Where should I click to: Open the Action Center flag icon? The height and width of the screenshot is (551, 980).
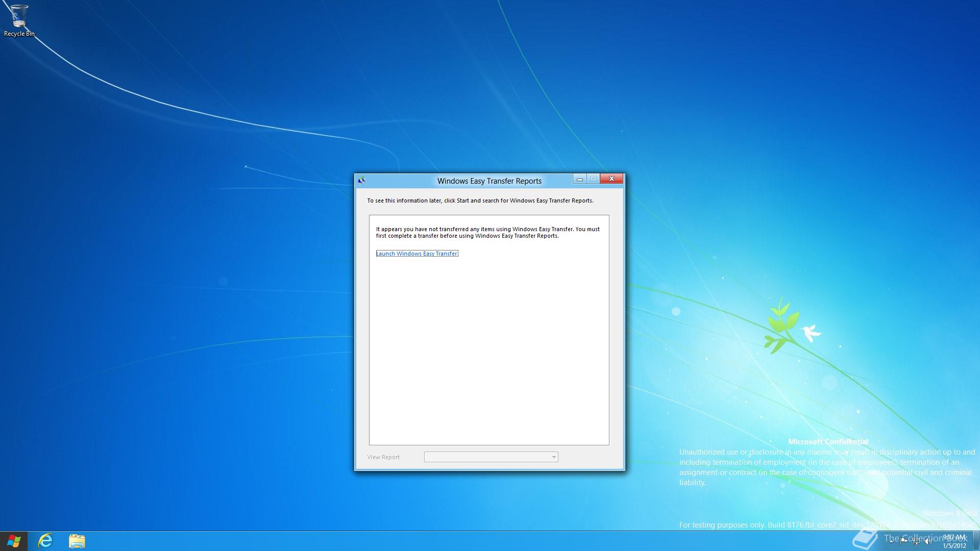click(904, 541)
